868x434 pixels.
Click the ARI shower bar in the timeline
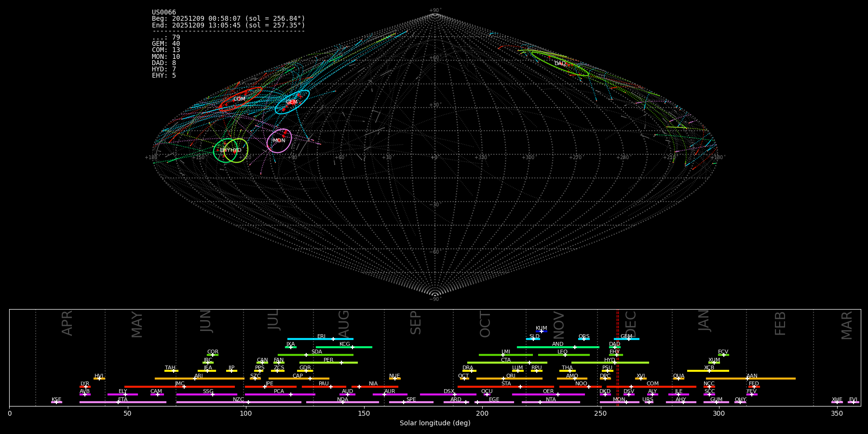pos(200,379)
